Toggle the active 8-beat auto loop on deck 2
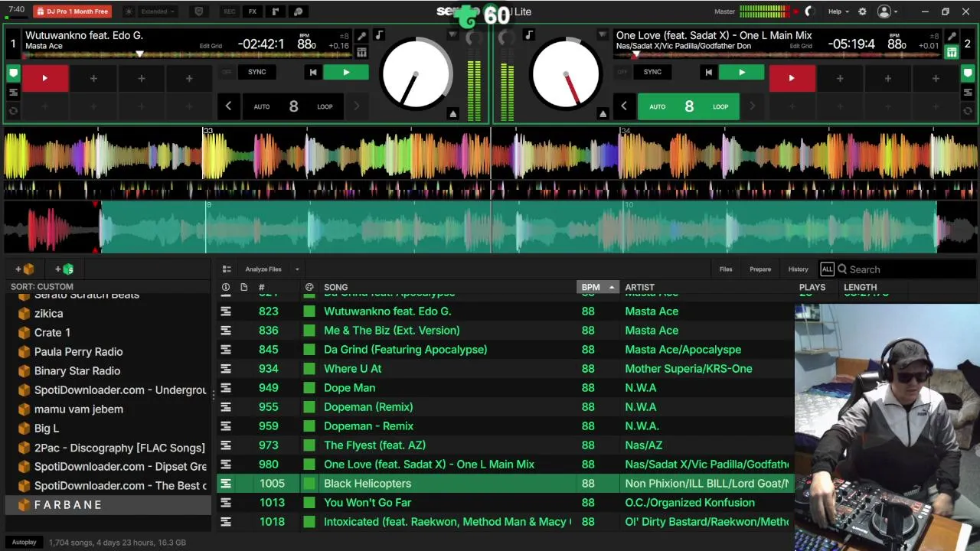Image resolution: width=980 pixels, height=551 pixels. pos(689,106)
